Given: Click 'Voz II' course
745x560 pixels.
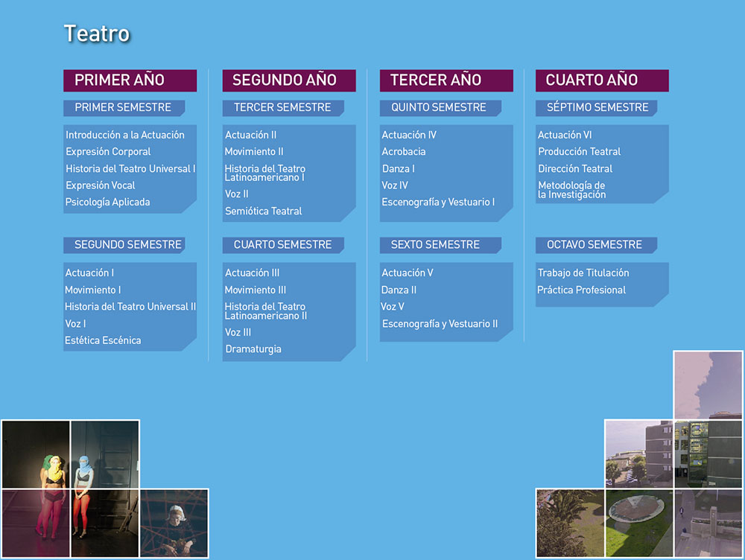Looking at the screenshot, I should click(237, 194).
